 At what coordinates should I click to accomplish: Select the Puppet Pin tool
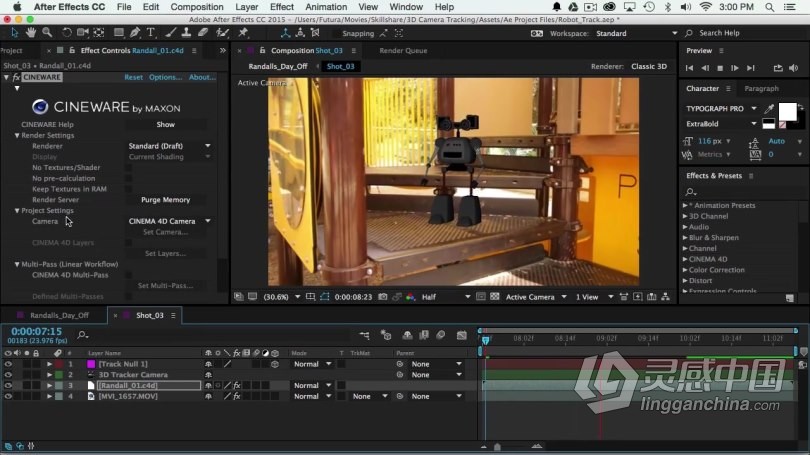(x=243, y=33)
